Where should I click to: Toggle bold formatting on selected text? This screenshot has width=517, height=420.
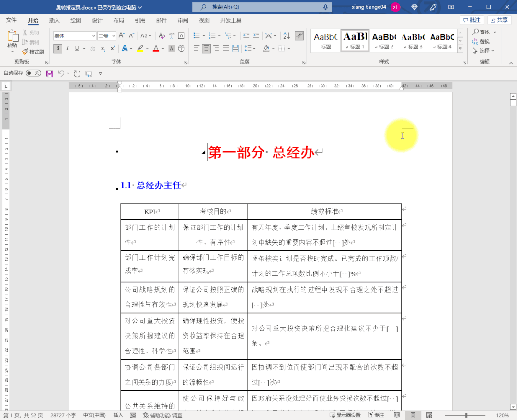pos(57,48)
